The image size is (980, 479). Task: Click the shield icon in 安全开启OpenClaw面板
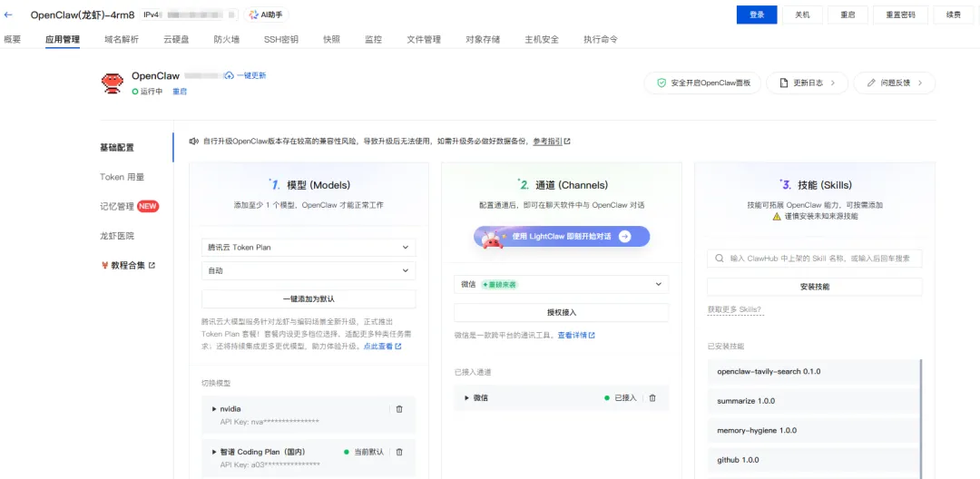[x=661, y=83]
